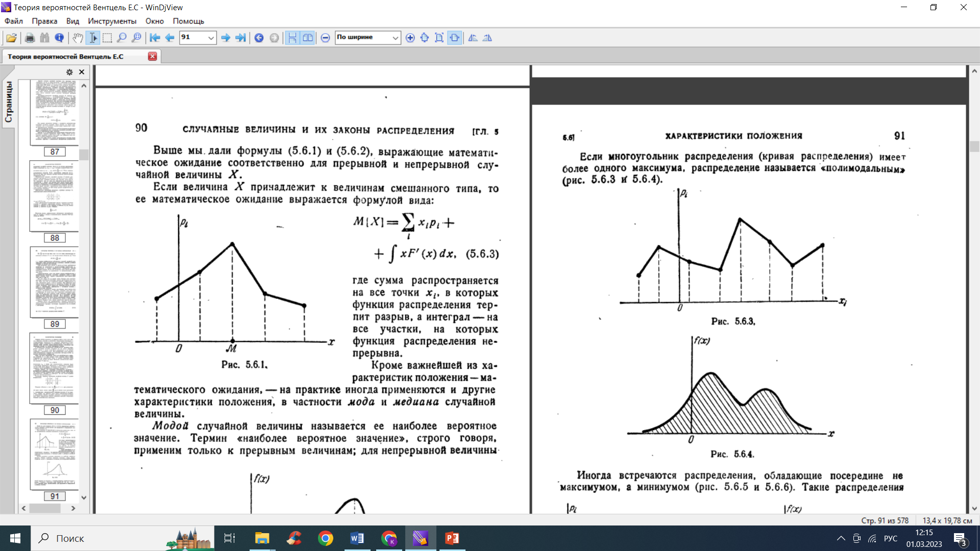Open the Помощь menu
The width and height of the screenshot is (980, 551).
(x=188, y=21)
